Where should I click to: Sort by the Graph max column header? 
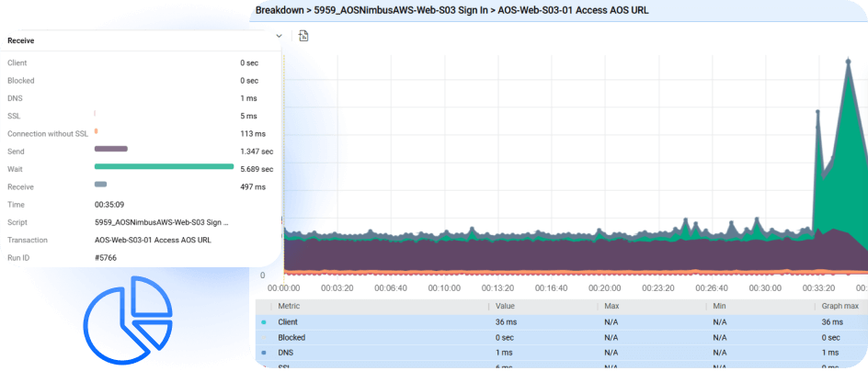pos(840,307)
